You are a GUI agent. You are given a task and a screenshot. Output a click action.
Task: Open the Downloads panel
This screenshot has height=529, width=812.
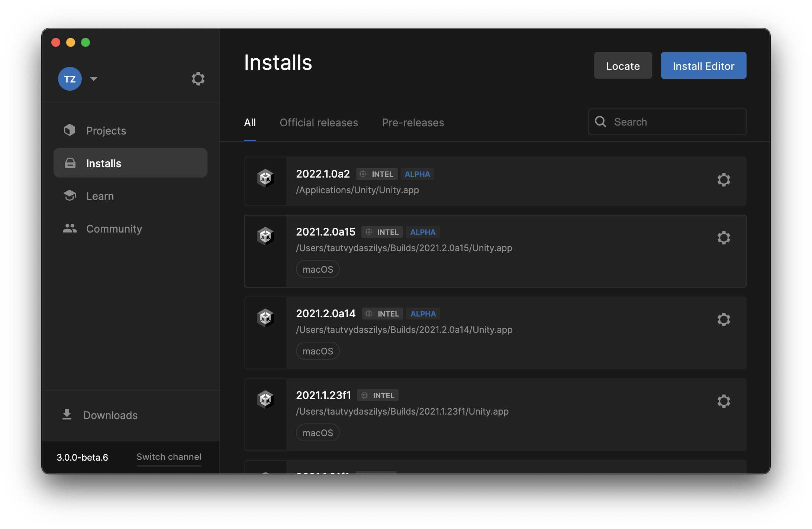[110, 415]
